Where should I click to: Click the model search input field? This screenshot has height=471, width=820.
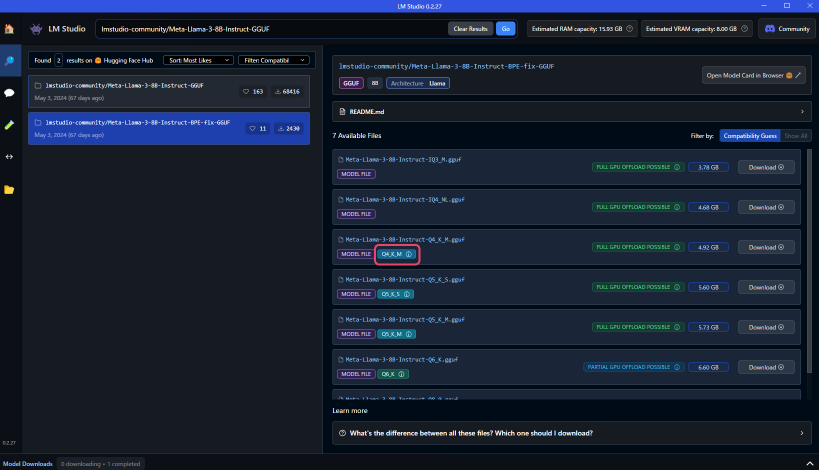pos(270,29)
